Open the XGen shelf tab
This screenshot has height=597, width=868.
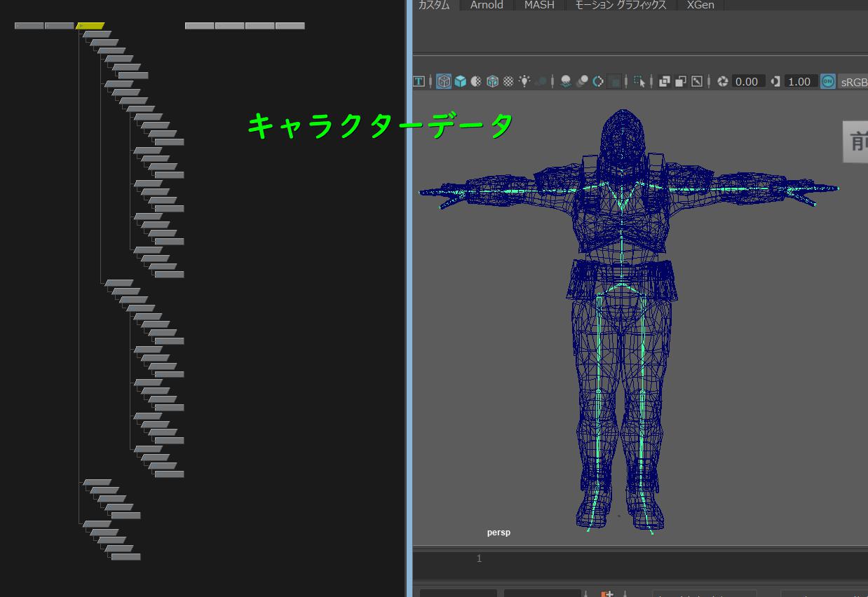click(x=700, y=5)
